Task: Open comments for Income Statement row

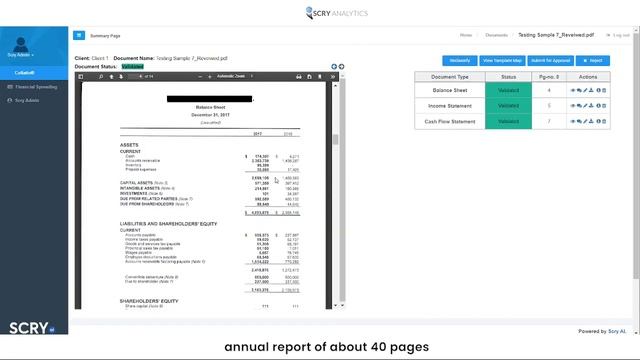Action: [x=579, y=106]
